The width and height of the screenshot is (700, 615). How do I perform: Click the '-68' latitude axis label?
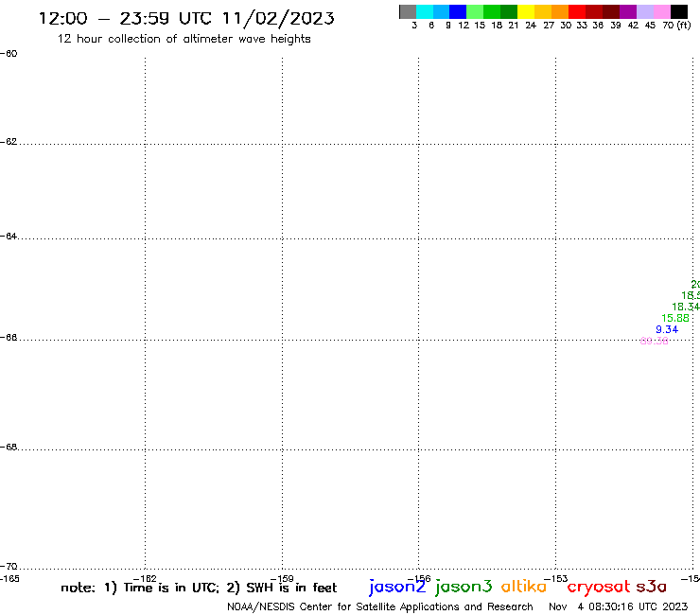click(9, 448)
